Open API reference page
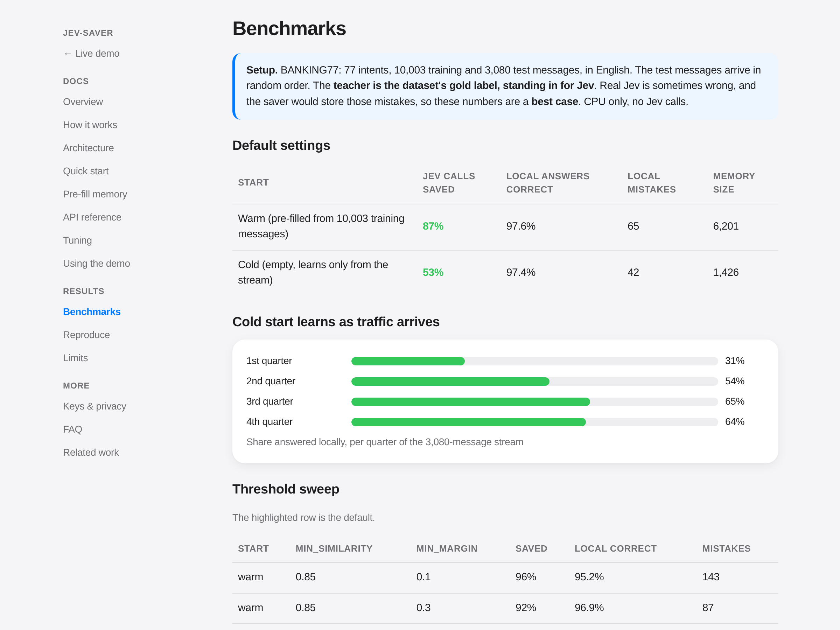This screenshot has width=840, height=630. tap(92, 217)
